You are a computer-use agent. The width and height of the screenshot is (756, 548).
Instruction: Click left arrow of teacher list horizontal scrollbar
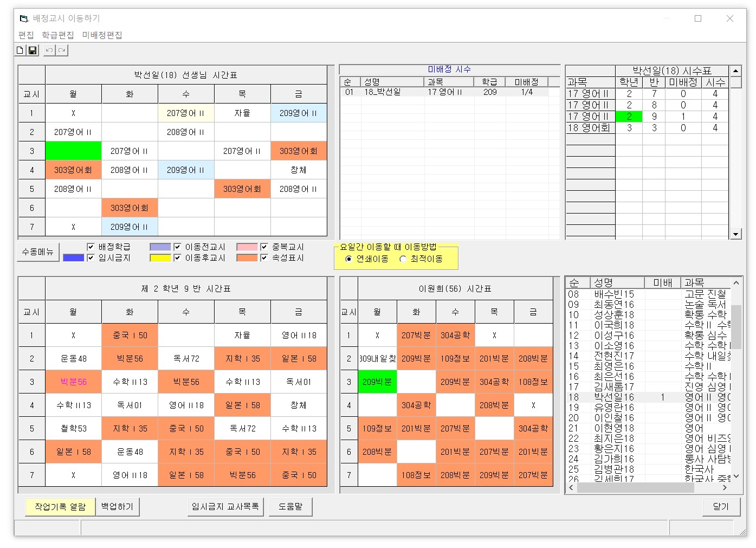click(x=571, y=487)
